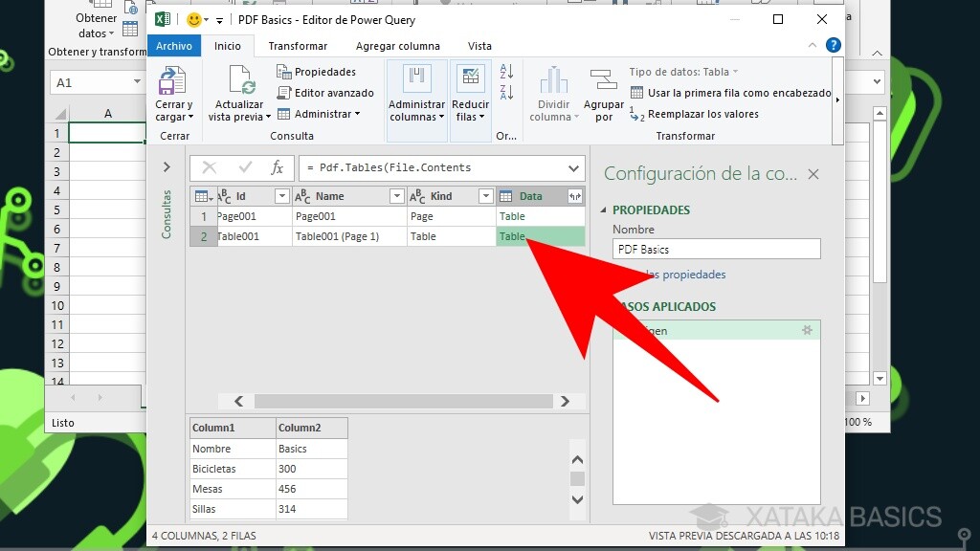Cancel formula edit with the X icon
980x551 pixels.
[x=209, y=167]
